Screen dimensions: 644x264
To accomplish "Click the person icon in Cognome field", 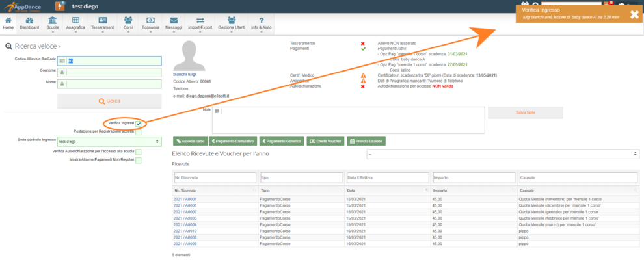I will (62, 72).
